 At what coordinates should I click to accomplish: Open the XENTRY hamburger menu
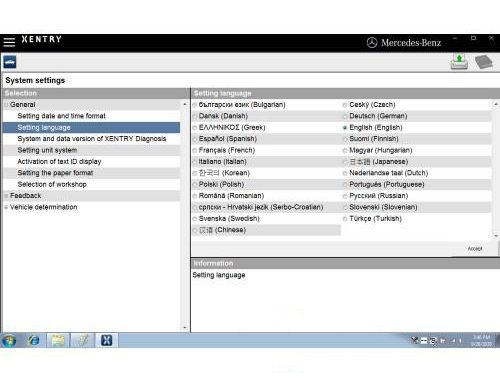(x=9, y=42)
